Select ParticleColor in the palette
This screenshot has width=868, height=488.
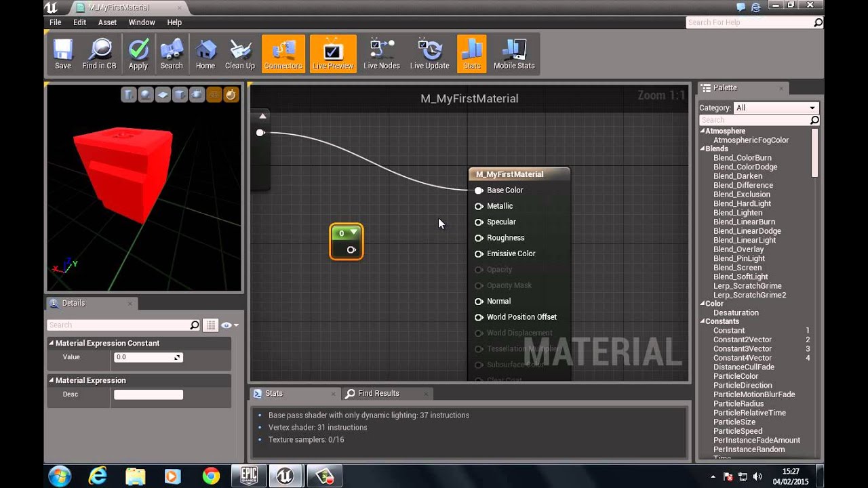tap(736, 376)
